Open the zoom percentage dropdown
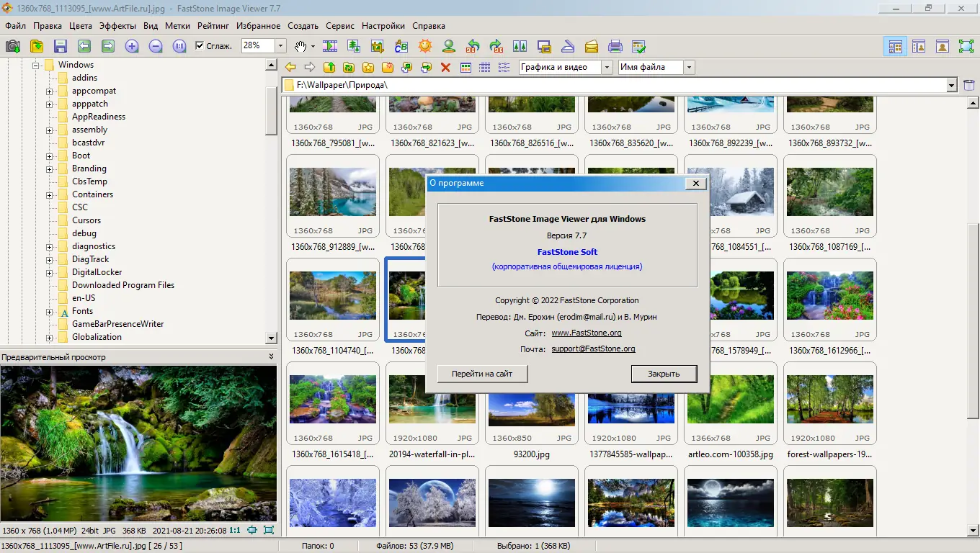Image resolution: width=980 pixels, height=553 pixels. (x=280, y=46)
